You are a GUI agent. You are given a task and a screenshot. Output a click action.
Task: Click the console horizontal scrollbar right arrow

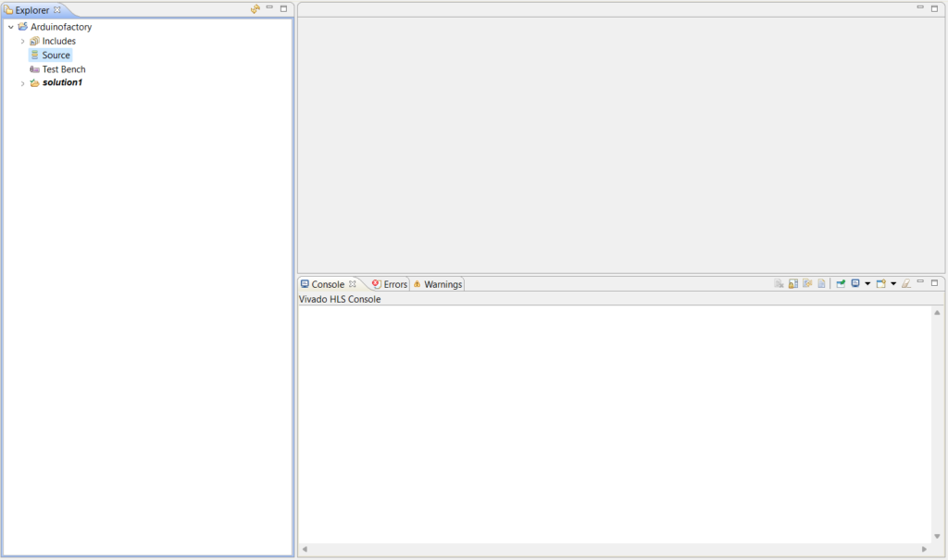pos(924,550)
